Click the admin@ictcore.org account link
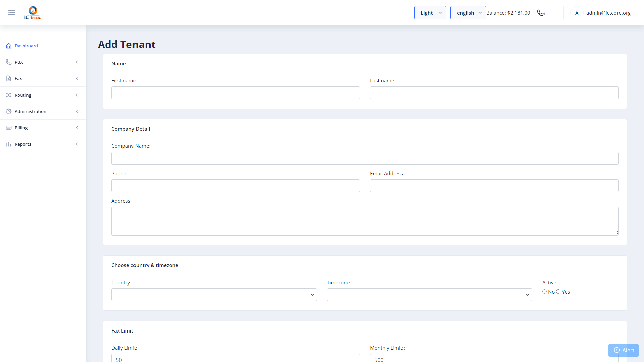This screenshot has width=644, height=362. [x=608, y=13]
